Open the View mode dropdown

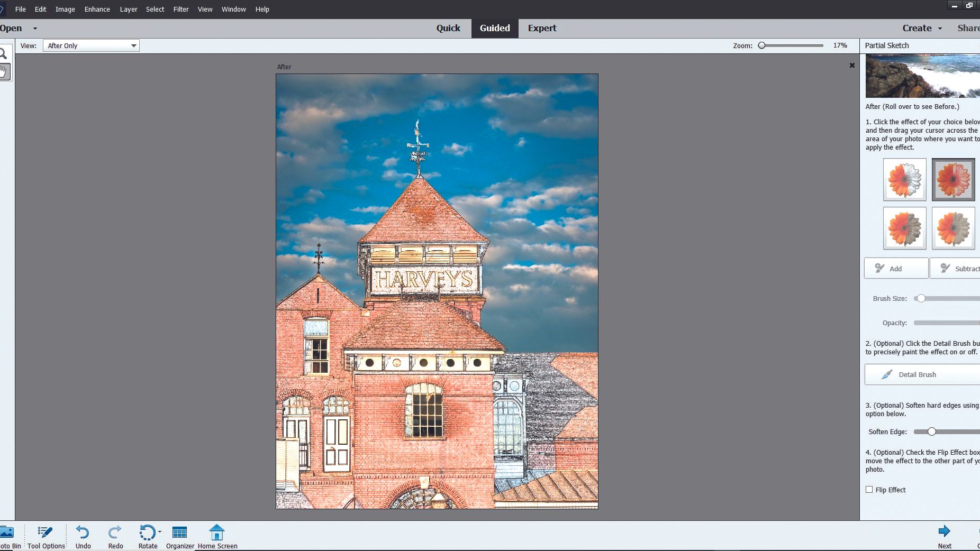pyautogui.click(x=91, y=45)
